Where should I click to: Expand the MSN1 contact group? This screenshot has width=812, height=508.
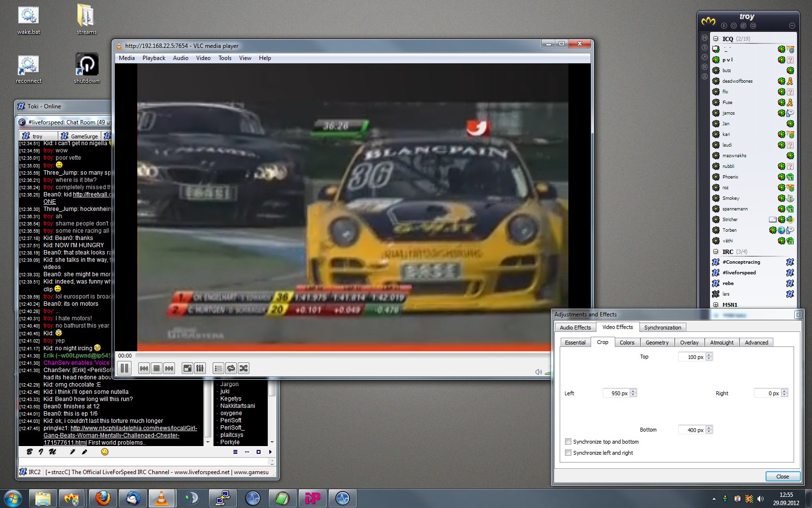[x=716, y=305]
